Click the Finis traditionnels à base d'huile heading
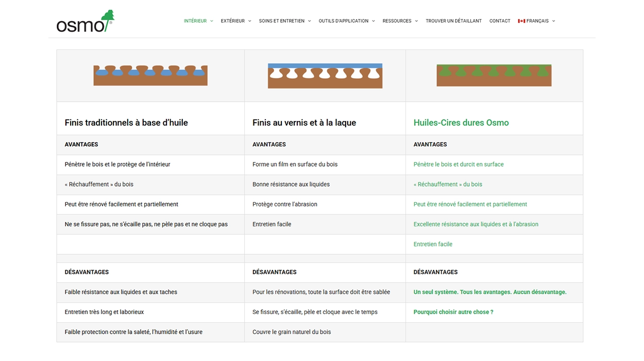This screenshot has height=361, width=644. pyautogui.click(x=126, y=123)
